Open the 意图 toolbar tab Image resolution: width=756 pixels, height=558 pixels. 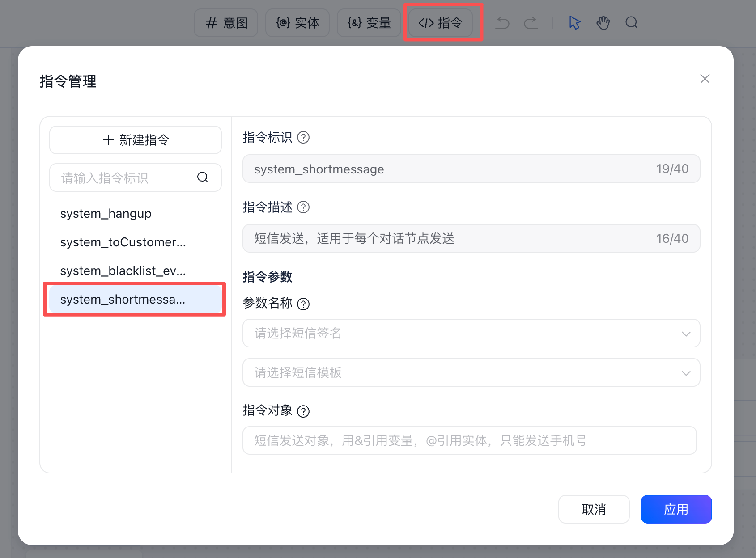click(226, 23)
